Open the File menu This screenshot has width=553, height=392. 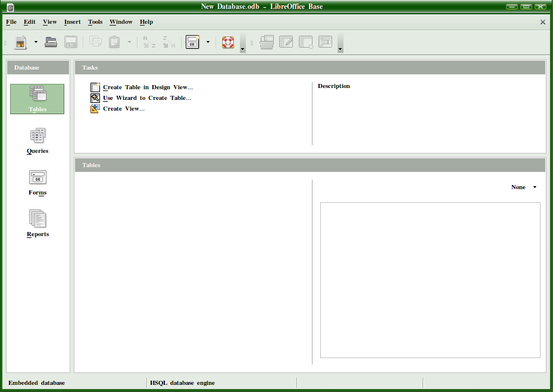11,22
